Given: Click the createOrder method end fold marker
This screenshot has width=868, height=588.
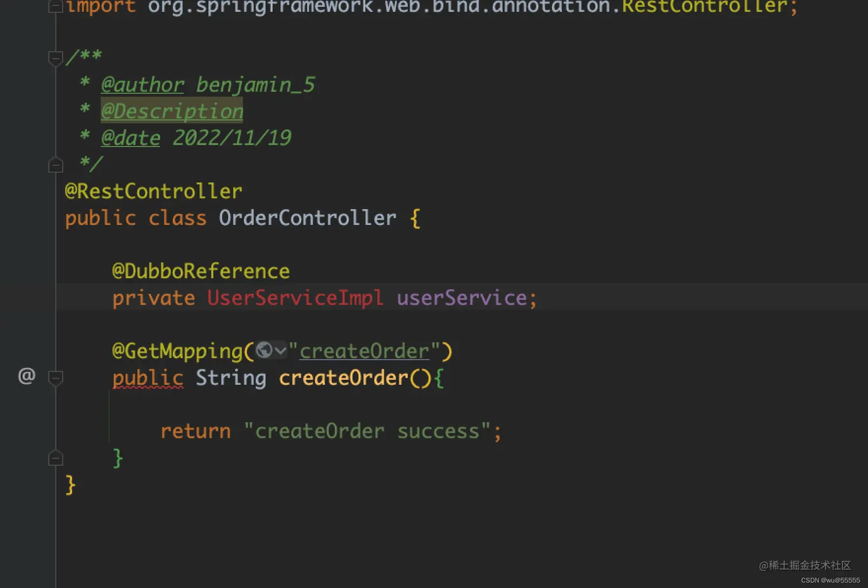Looking at the screenshot, I should 56,458.
